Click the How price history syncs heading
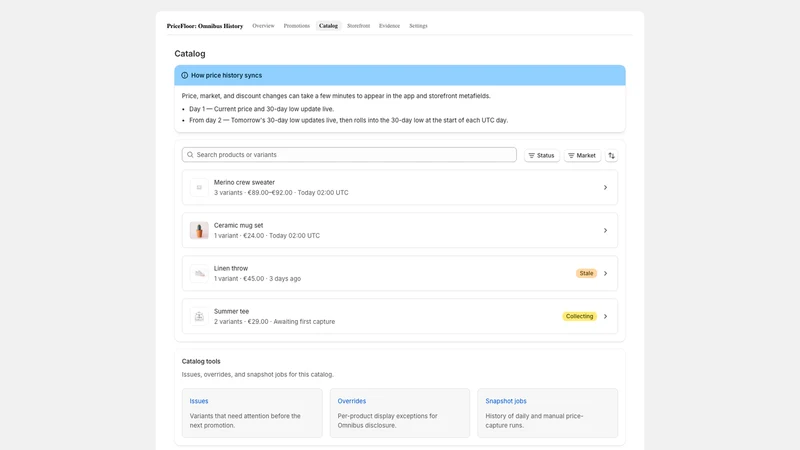This screenshot has height=450, width=800. [x=227, y=76]
